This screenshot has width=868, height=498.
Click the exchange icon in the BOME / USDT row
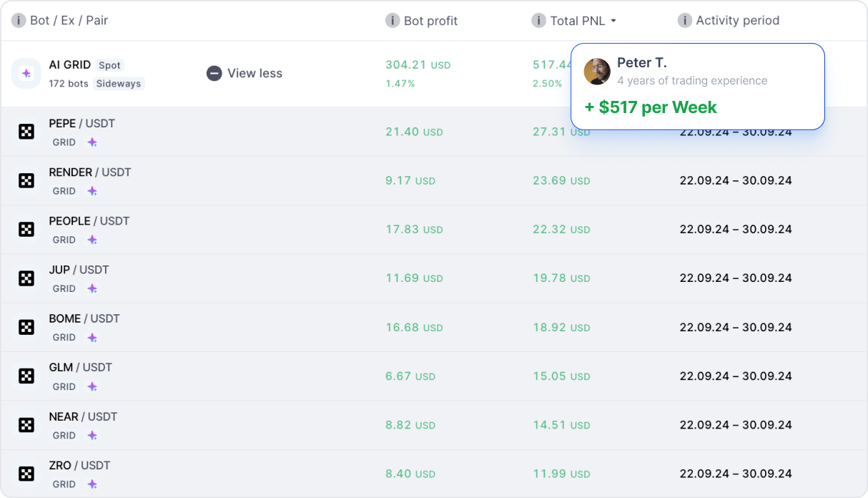pos(26,327)
